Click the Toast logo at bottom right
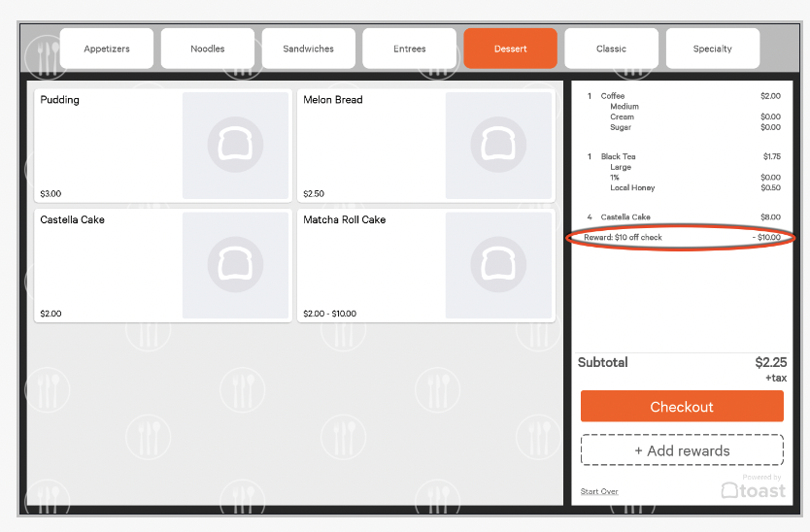Image resolution: width=810 pixels, height=532 pixels. tap(754, 490)
